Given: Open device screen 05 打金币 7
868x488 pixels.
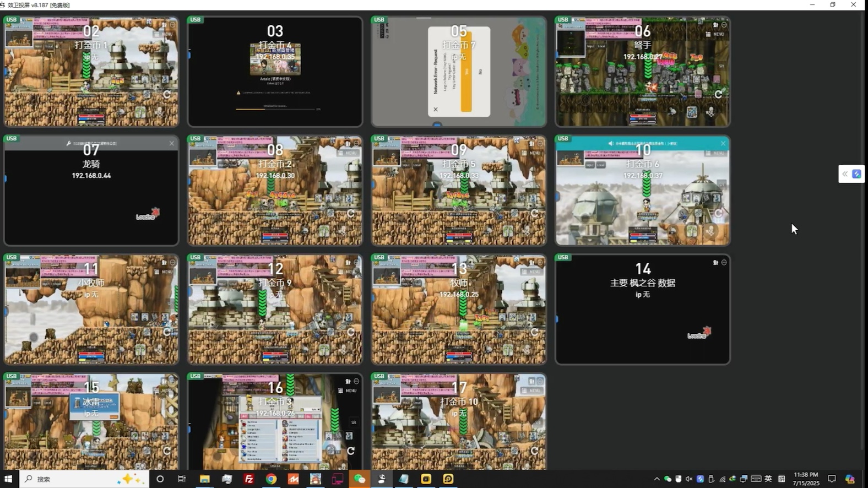Looking at the screenshot, I should 459,72.
